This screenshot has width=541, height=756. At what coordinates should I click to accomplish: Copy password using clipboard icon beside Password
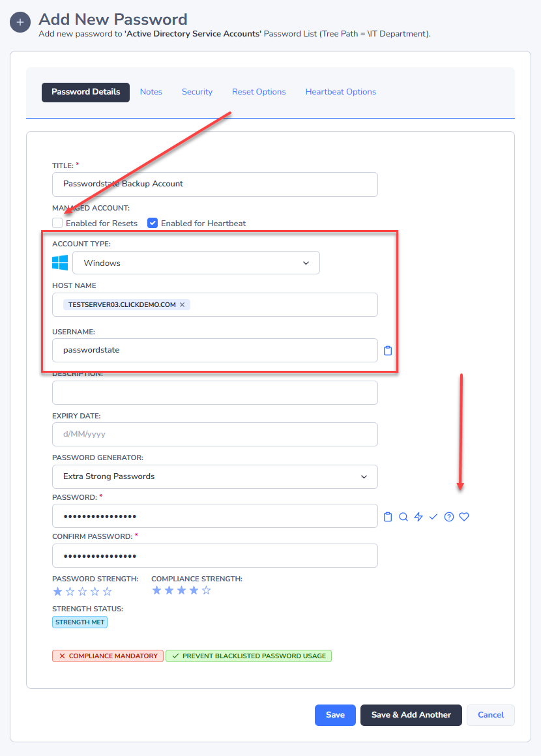click(388, 517)
